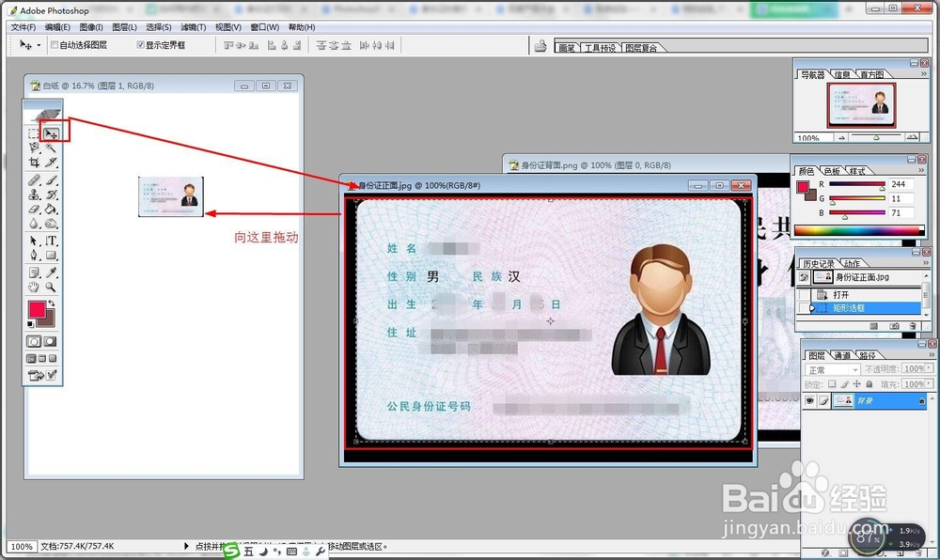Open the 正常 blend mode dropdown

[832, 369]
